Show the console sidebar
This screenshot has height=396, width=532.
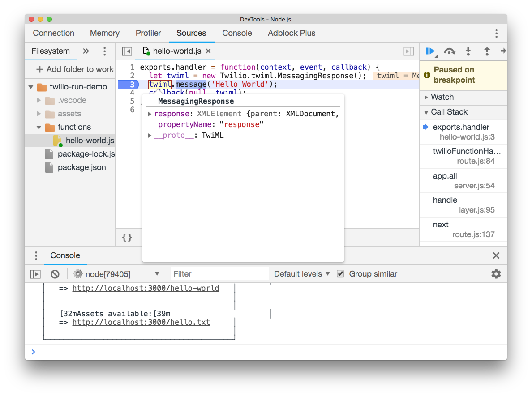click(35, 274)
